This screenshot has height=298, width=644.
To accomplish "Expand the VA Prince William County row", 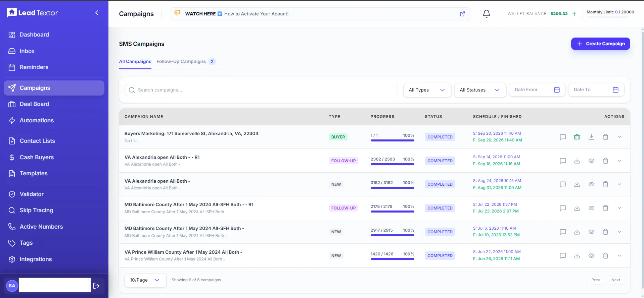I will click(x=619, y=256).
